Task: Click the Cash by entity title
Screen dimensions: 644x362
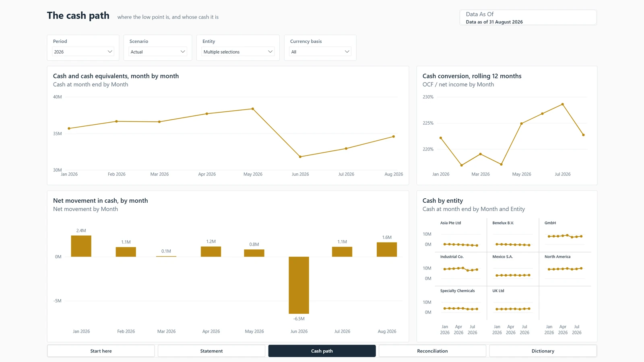Action: pyautogui.click(x=443, y=201)
